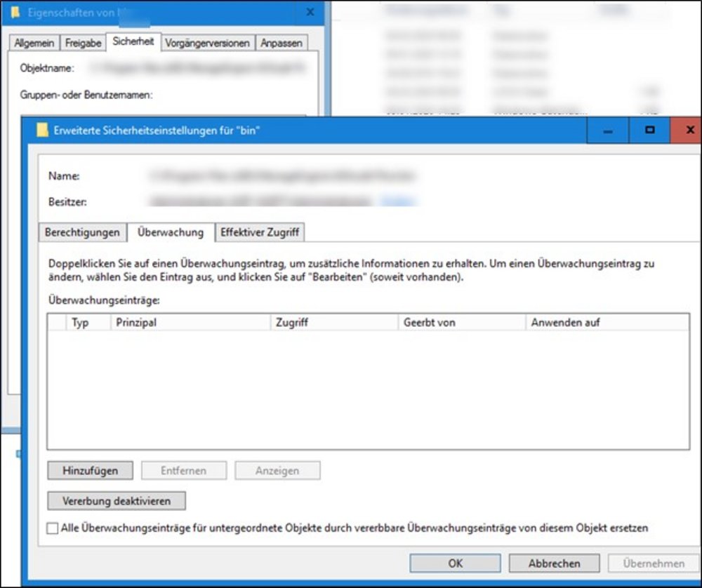The image size is (702, 588).
Task: Minimize the Erweiterte Sicherheitseinstellungen dialog
Action: tap(607, 131)
